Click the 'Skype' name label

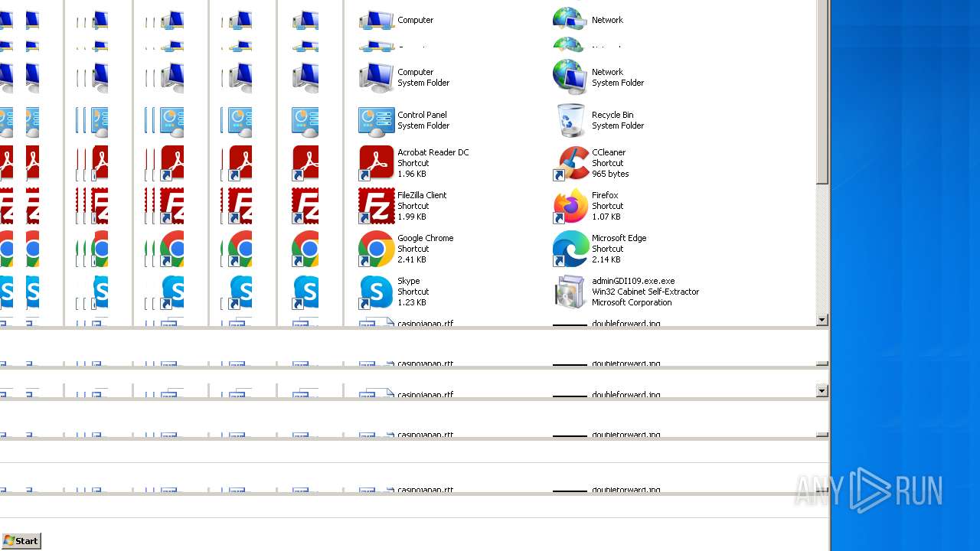point(409,281)
